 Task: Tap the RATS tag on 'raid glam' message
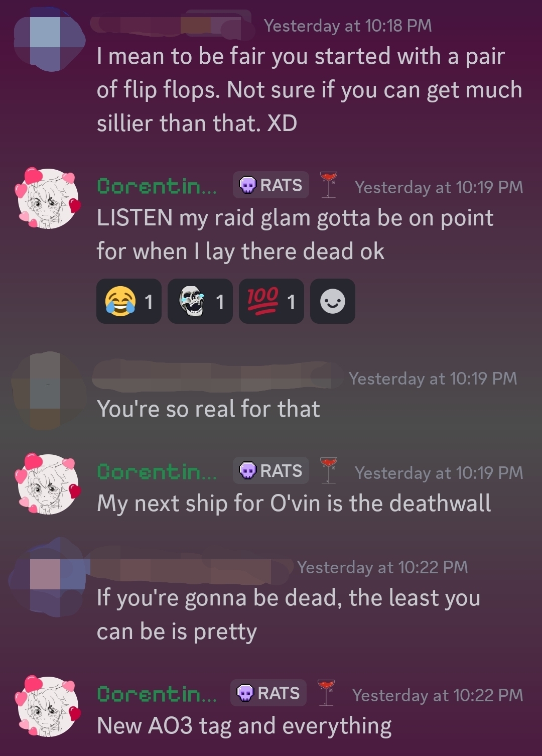[x=271, y=185]
